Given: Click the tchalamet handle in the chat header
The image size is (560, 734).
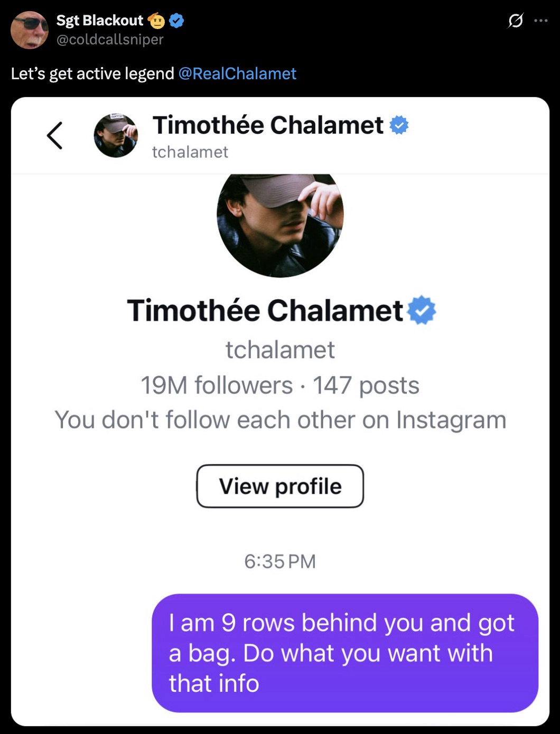Looking at the screenshot, I should coord(190,152).
